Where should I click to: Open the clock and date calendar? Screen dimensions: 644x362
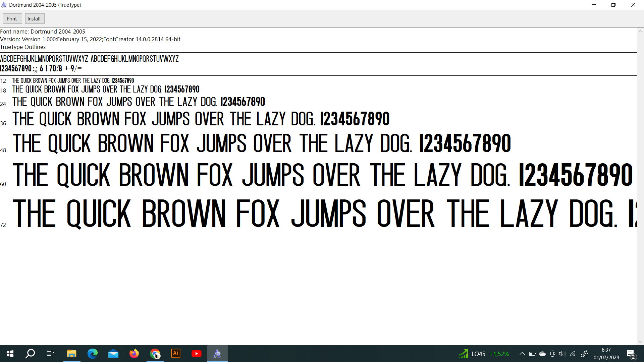coord(606,354)
